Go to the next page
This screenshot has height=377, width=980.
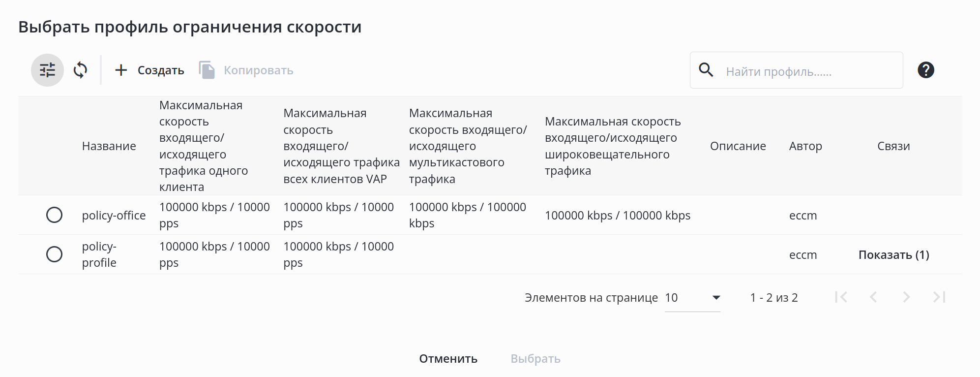(x=906, y=297)
